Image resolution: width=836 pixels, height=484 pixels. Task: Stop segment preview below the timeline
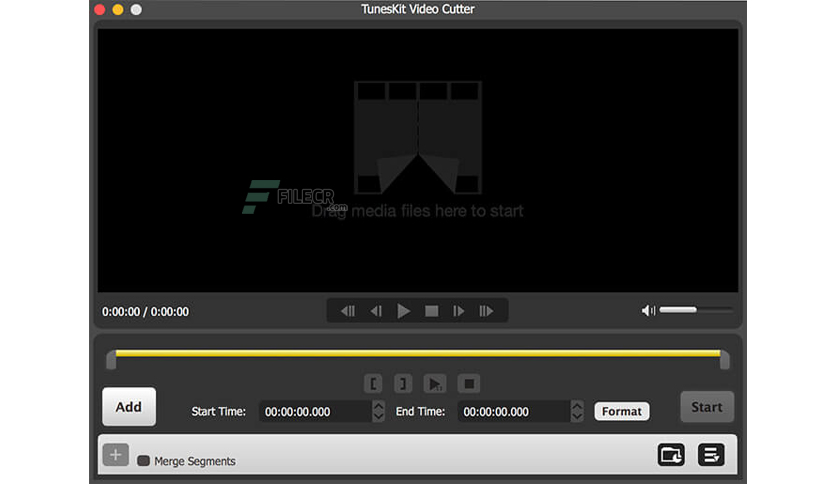pyautogui.click(x=469, y=383)
